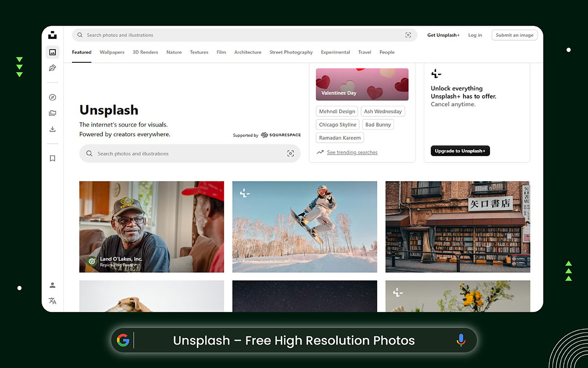The width and height of the screenshot is (588, 368).
Task: Click the language translate icon
Action: click(52, 301)
